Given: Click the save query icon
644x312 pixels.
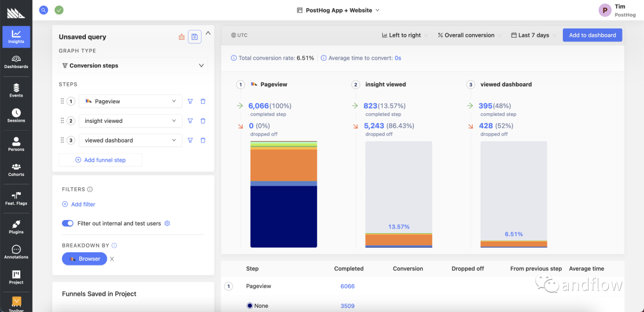Looking at the screenshot, I should (x=194, y=37).
